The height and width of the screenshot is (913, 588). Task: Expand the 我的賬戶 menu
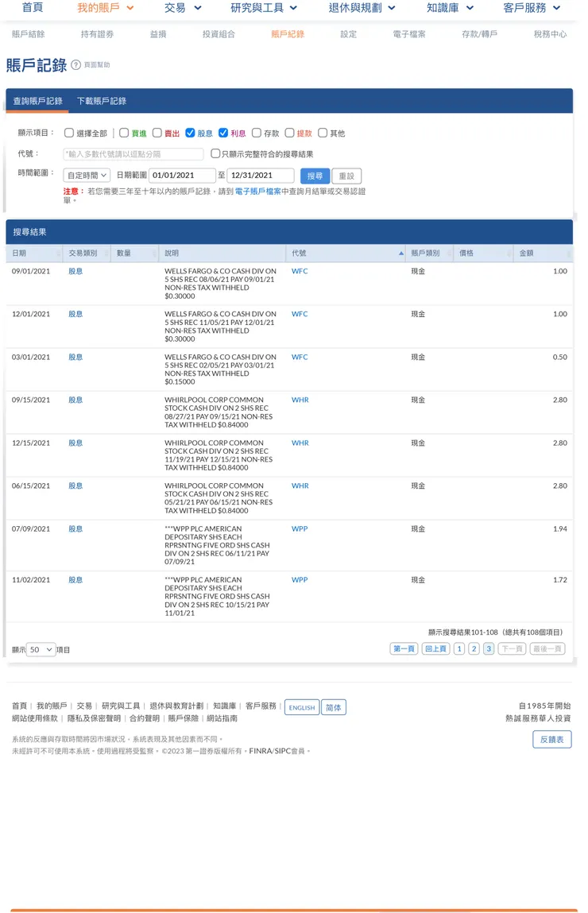(x=106, y=8)
